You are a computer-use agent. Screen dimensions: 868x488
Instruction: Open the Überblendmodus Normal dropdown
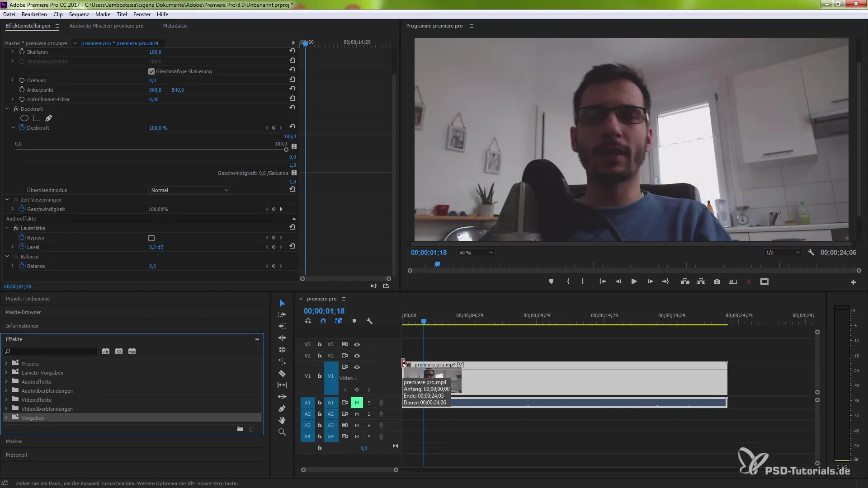point(189,190)
